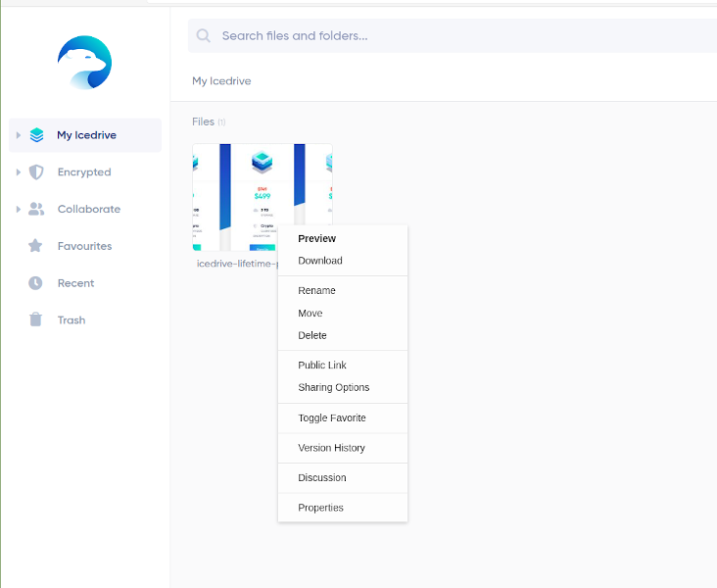The width and height of the screenshot is (717, 588).
Task: Choose Preview from the context menu
Action: click(316, 239)
